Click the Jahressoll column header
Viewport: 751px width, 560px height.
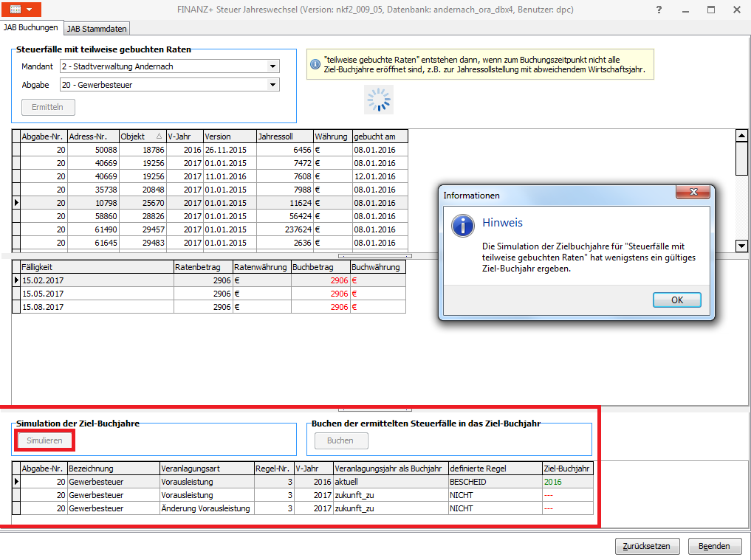pyautogui.click(x=285, y=136)
